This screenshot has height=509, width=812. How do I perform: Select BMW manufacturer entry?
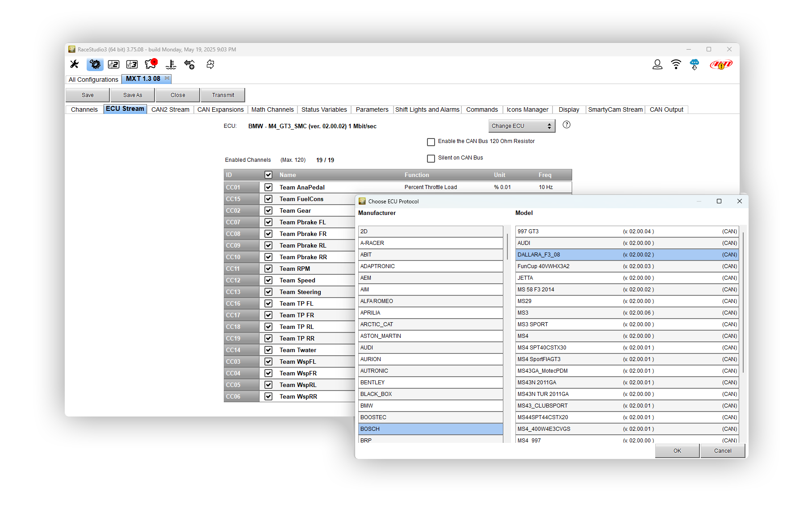(x=431, y=406)
